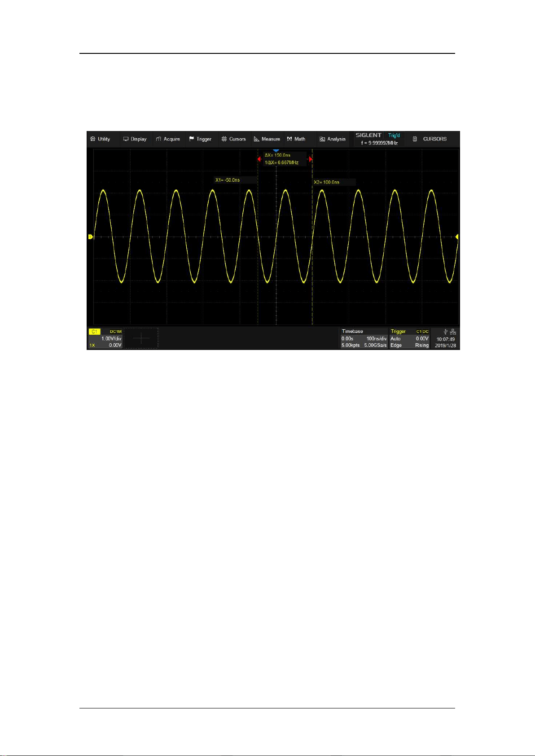This screenshot has width=535, height=756.
Task: Open the Measure menu
Action: (267, 139)
